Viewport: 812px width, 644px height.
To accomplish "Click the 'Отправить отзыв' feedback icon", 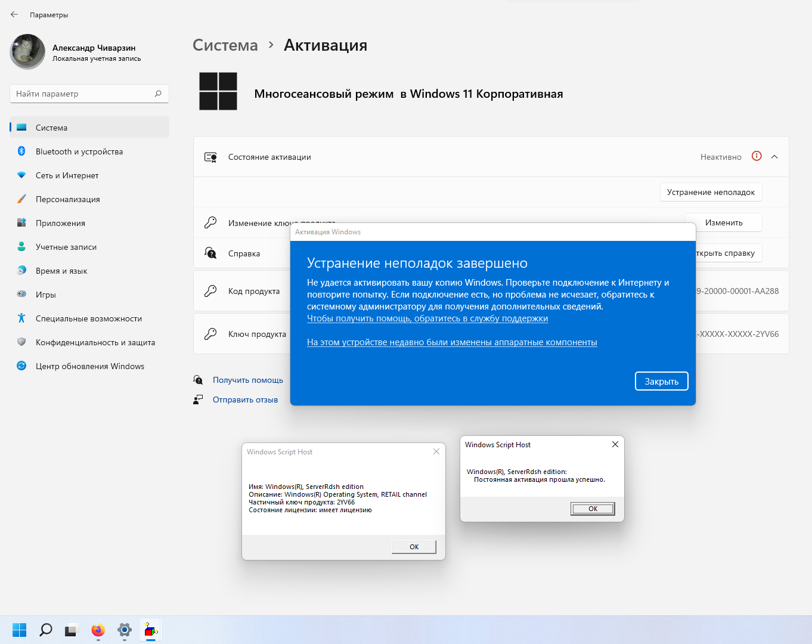I will [198, 400].
